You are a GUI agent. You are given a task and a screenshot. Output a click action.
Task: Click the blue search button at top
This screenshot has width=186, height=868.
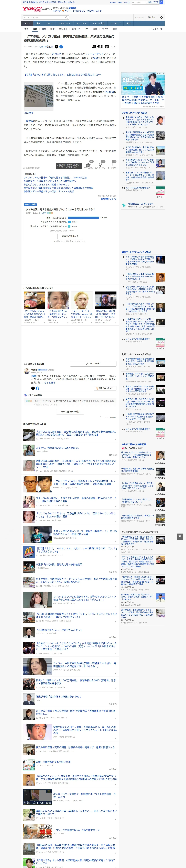161,2
